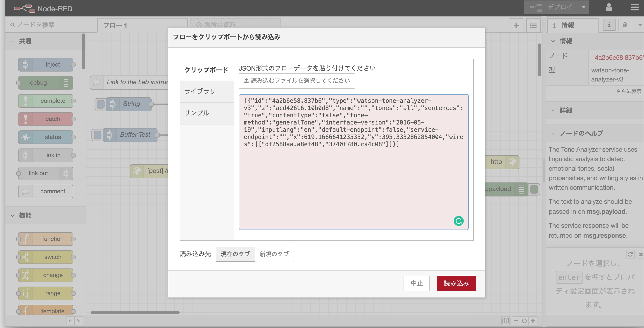Pick the range node from the palette

coord(46,293)
